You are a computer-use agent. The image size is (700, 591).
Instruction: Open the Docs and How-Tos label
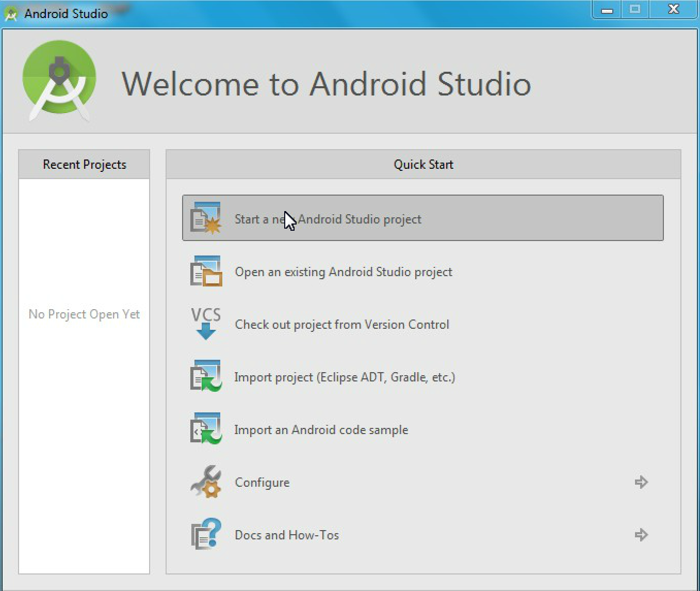coord(287,535)
